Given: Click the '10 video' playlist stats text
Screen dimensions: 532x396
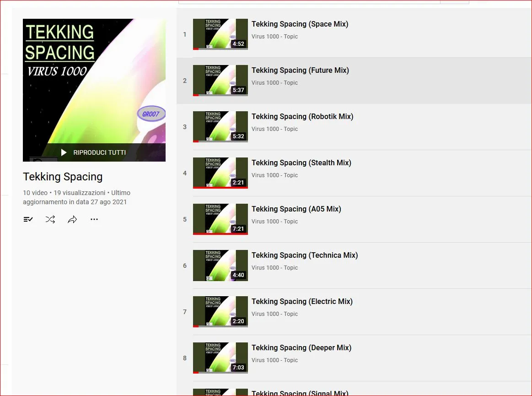Looking at the screenshot, I should tap(35, 193).
